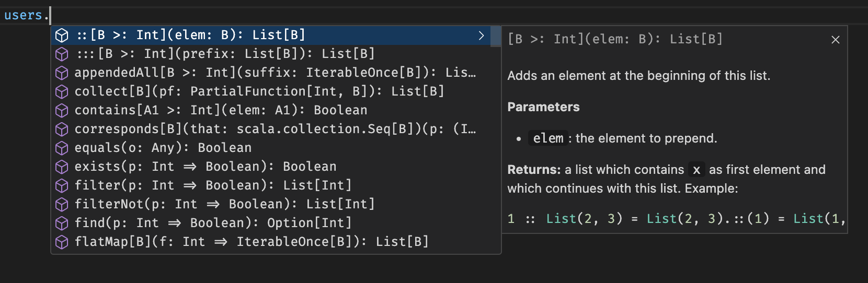Collapse details with the selected row's chevron
This screenshot has width=868, height=283.
pyautogui.click(x=481, y=36)
